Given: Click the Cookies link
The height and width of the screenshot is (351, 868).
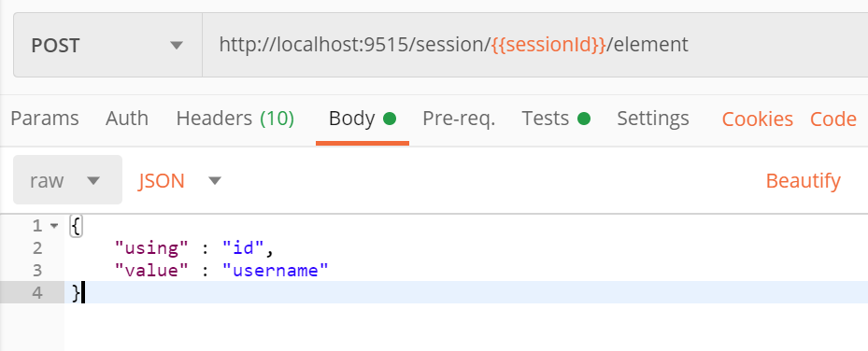Looking at the screenshot, I should pyautogui.click(x=758, y=119).
